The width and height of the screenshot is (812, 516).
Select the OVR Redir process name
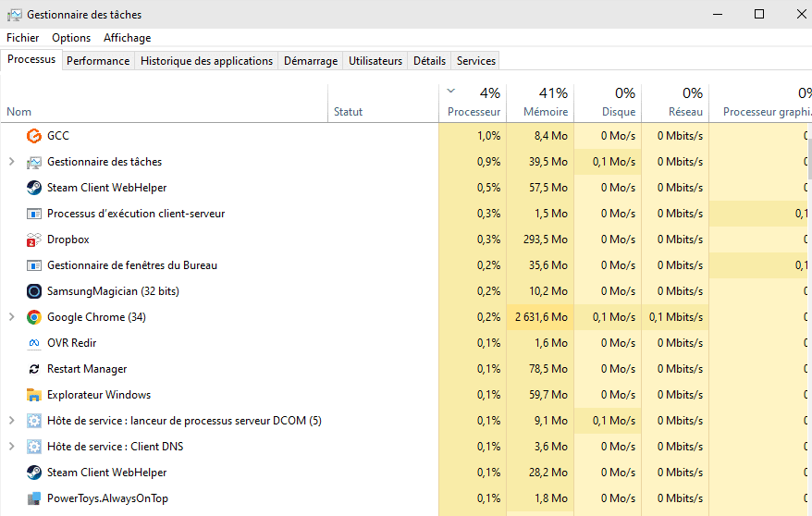[71, 343]
